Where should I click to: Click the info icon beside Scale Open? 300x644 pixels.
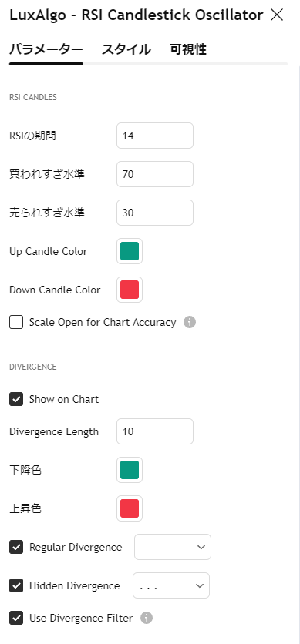point(190,323)
